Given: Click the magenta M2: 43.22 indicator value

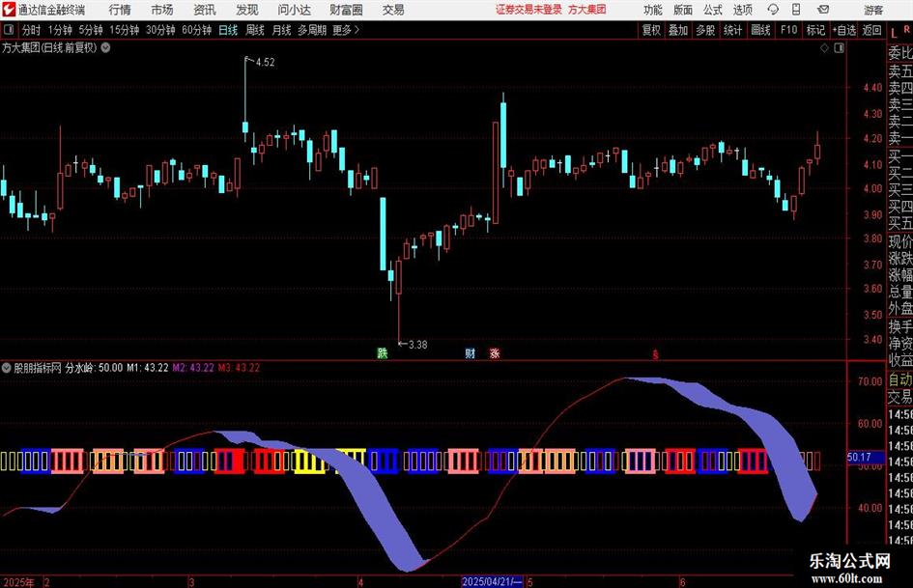Looking at the screenshot, I should pos(193,367).
